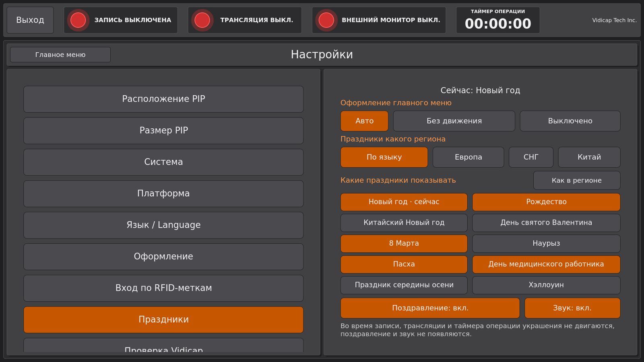Click the Трансляция выкл. broadcast button
Viewport: 644px width, 362px height.
point(245,20)
